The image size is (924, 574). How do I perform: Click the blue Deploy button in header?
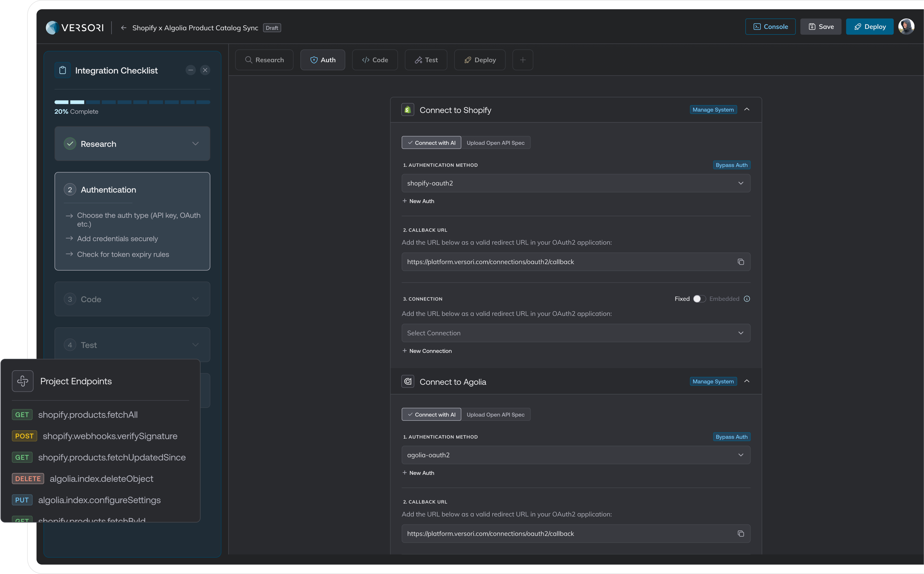click(870, 27)
